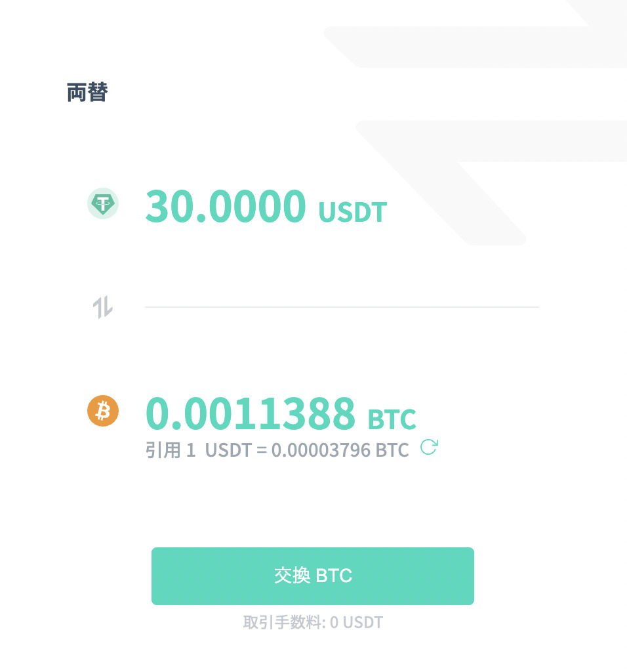This screenshot has height=672, width=627.
Task: Swap currencies using the up-down arrows icon
Action: [103, 307]
